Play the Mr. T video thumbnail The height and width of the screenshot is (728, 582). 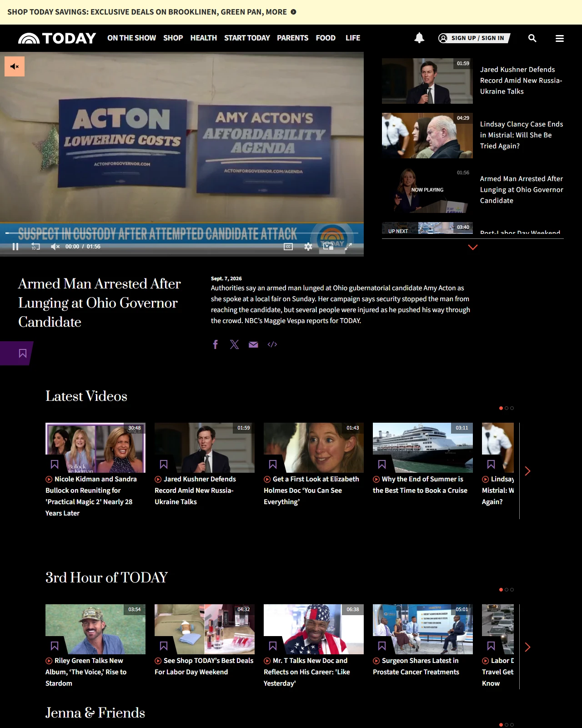click(314, 629)
